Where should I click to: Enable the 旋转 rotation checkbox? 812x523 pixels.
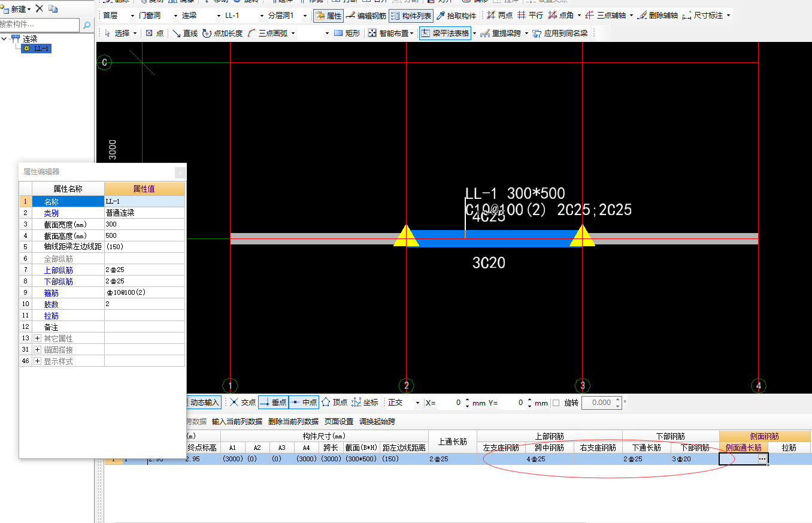tap(556, 403)
